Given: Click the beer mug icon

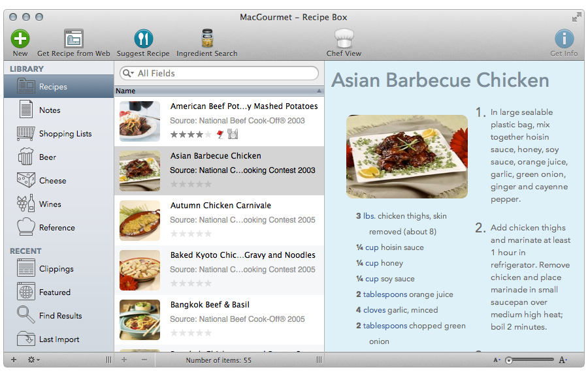Looking at the screenshot, I should click(26, 157).
